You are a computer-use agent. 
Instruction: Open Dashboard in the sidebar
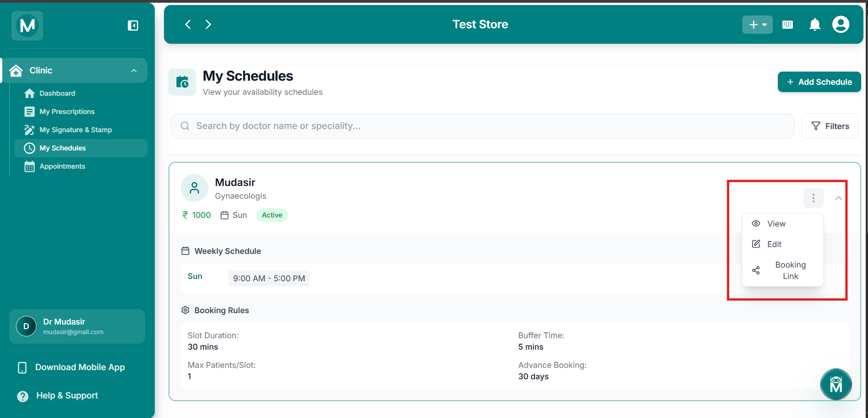coord(81,93)
